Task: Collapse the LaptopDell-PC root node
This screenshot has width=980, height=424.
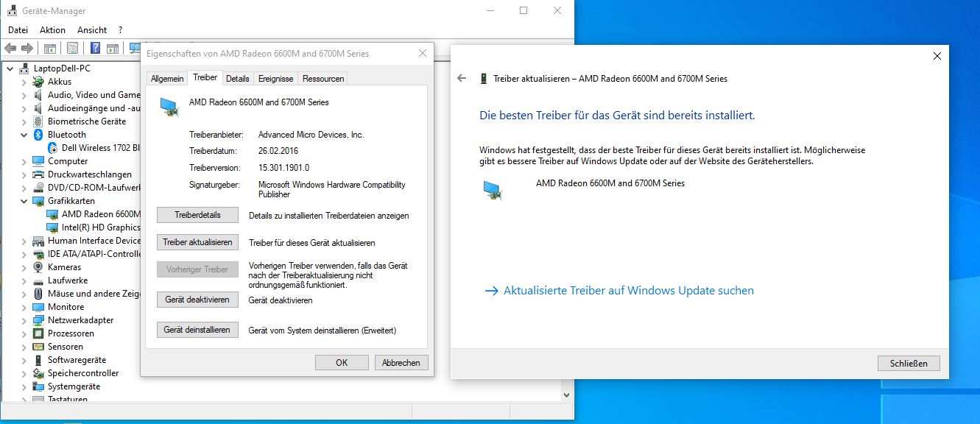Action: point(10,68)
